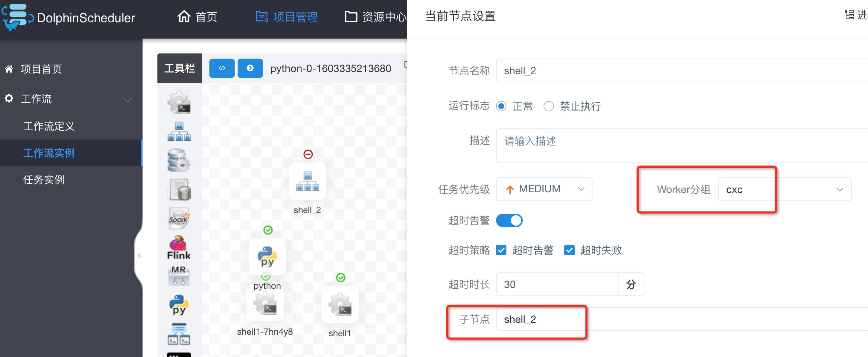Select the 正常 run flag radio
Image resolution: width=868 pixels, height=357 pixels.
pyautogui.click(x=501, y=107)
